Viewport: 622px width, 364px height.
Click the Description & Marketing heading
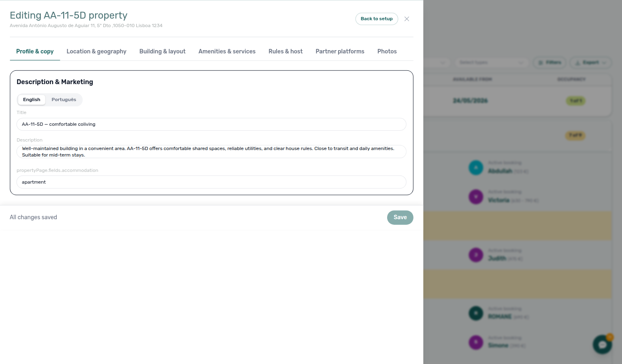[x=55, y=82]
